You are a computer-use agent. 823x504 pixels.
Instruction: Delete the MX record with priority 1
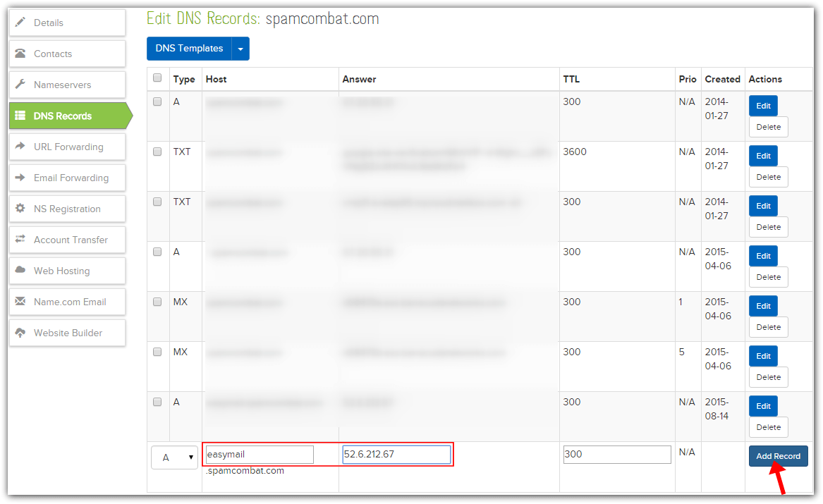[769, 327]
